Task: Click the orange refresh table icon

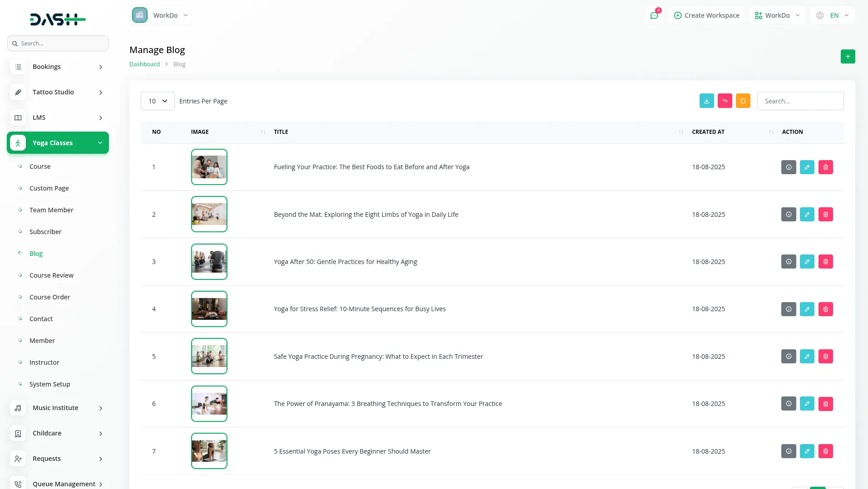Action: [743, 101]
